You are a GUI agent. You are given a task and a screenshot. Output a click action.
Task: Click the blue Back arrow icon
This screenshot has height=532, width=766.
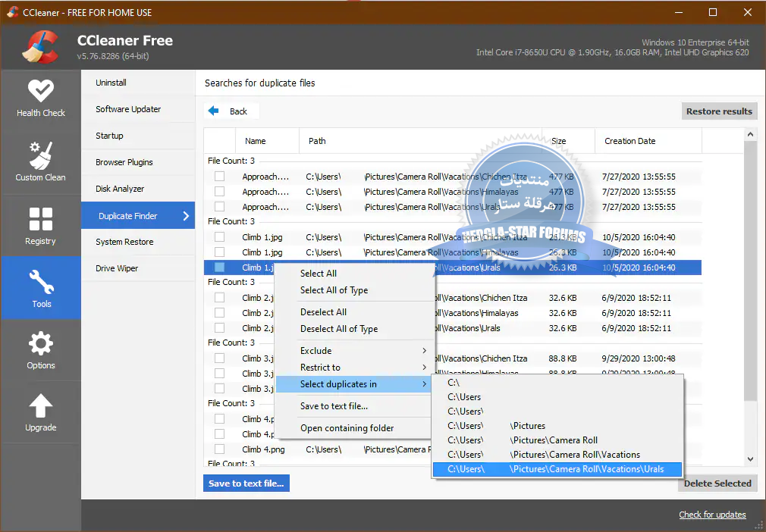click(213, 111)
